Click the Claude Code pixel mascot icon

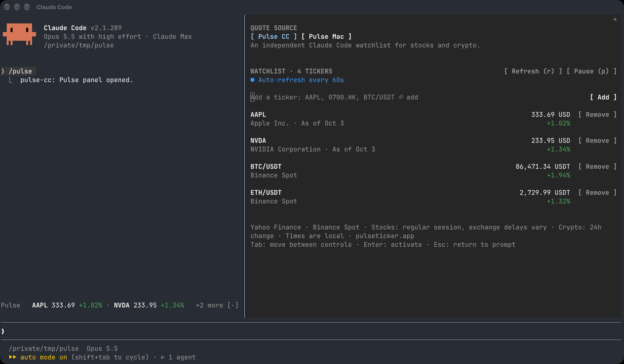(x=19, y=34)
